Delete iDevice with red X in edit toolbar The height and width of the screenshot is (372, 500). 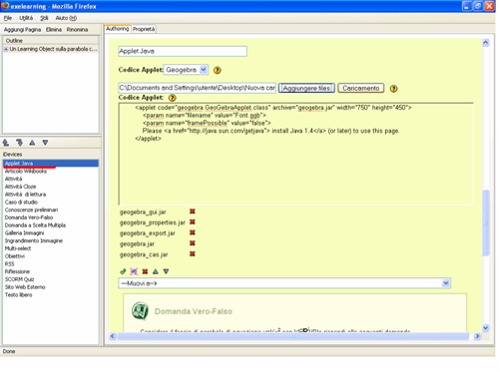[145, 271]
